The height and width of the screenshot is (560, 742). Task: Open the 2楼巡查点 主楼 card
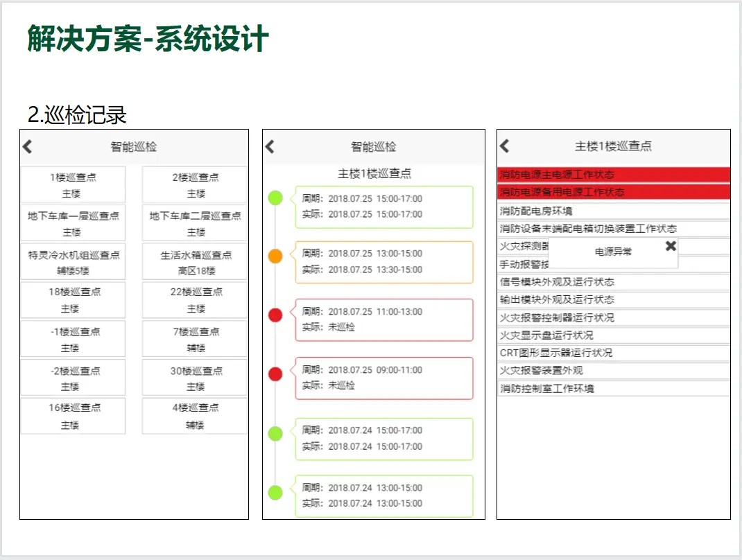195,184
